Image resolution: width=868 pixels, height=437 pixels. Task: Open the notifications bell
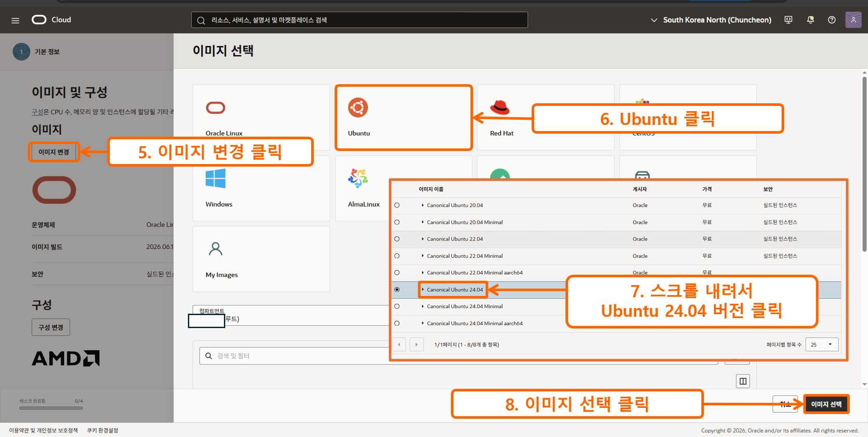tap(810, 20)
